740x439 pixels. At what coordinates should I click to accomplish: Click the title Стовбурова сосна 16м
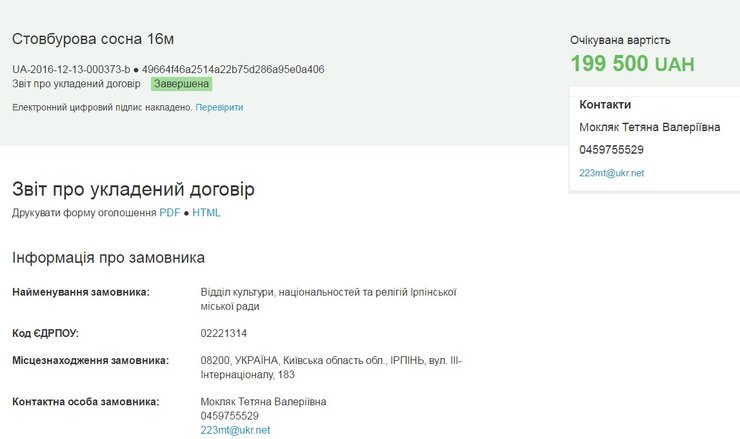93,39
